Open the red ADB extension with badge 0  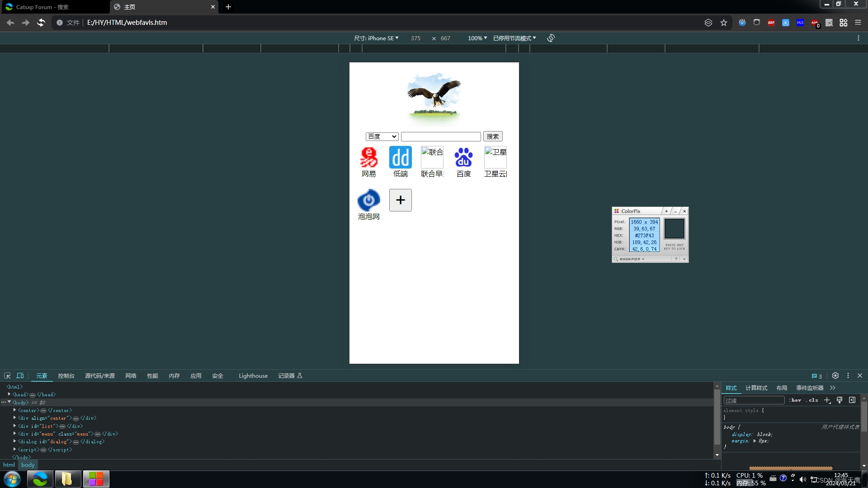[x=815, y=23]
